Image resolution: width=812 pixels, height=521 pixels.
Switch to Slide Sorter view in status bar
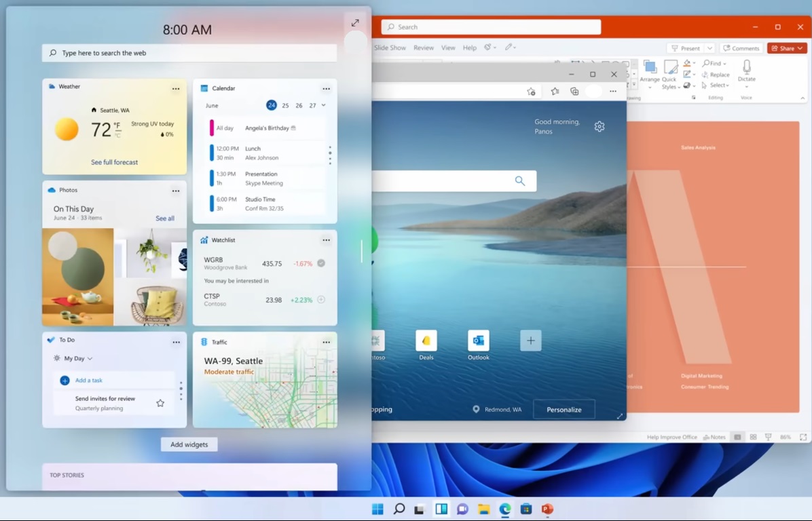tap(754, 437)
